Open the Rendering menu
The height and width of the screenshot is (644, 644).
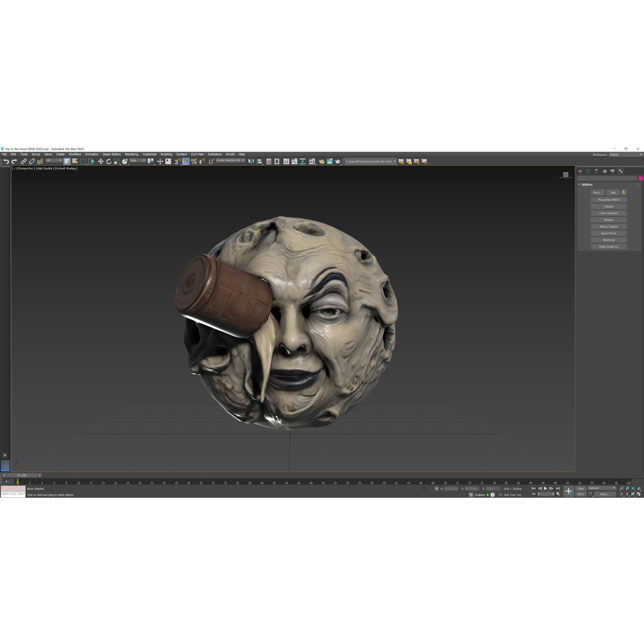click(x=132, y=154)
